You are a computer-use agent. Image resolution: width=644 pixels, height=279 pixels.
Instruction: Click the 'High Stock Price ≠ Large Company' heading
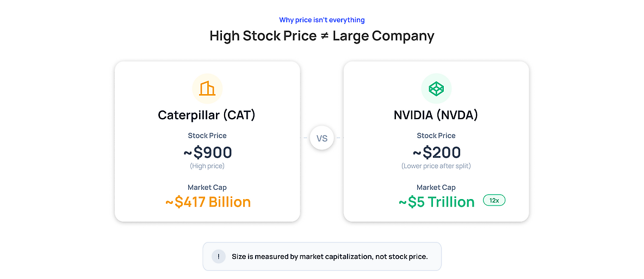[322, 36]
